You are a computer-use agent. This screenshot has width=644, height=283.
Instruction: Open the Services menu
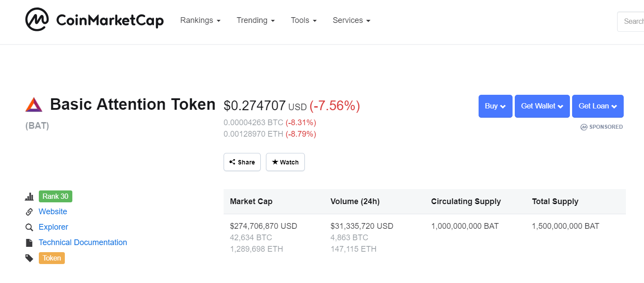(352, 20)
